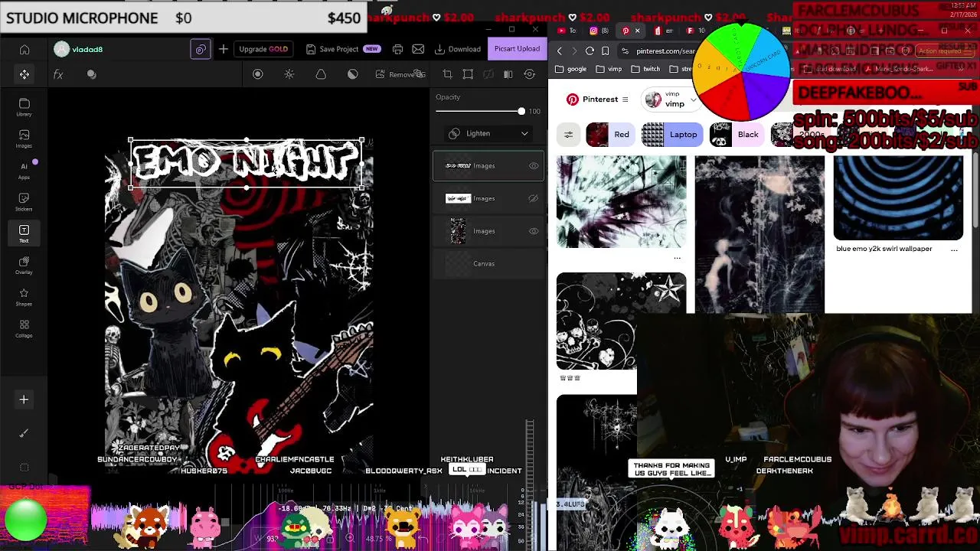980x551 pixels.
Task: Select the Canvas layer
Action: [x=488, y=264]
